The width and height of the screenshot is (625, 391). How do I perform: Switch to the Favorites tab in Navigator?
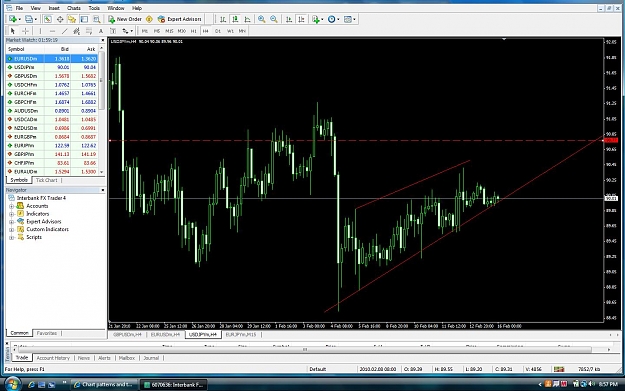[x=47, y=333]
